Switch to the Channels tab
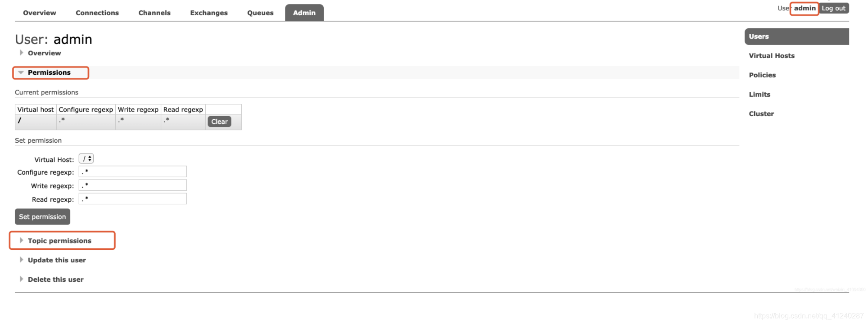 pos(154,13)
